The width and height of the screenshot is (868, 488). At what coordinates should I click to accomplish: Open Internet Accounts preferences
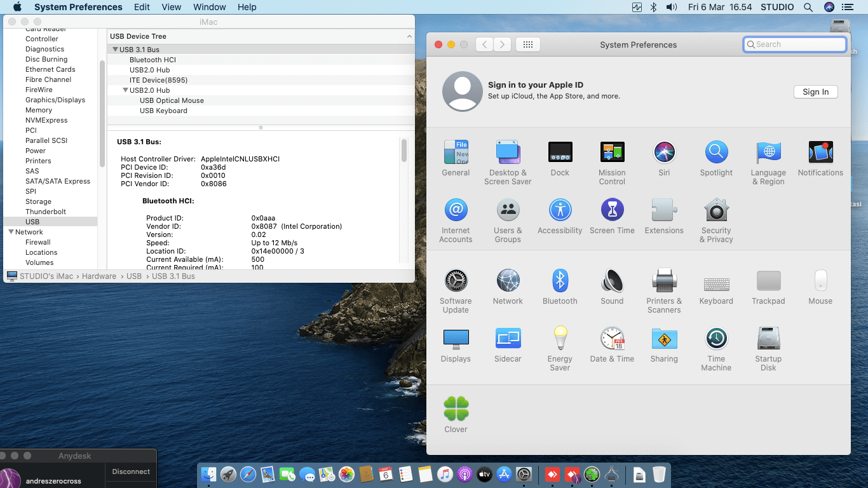coord(456,210)
